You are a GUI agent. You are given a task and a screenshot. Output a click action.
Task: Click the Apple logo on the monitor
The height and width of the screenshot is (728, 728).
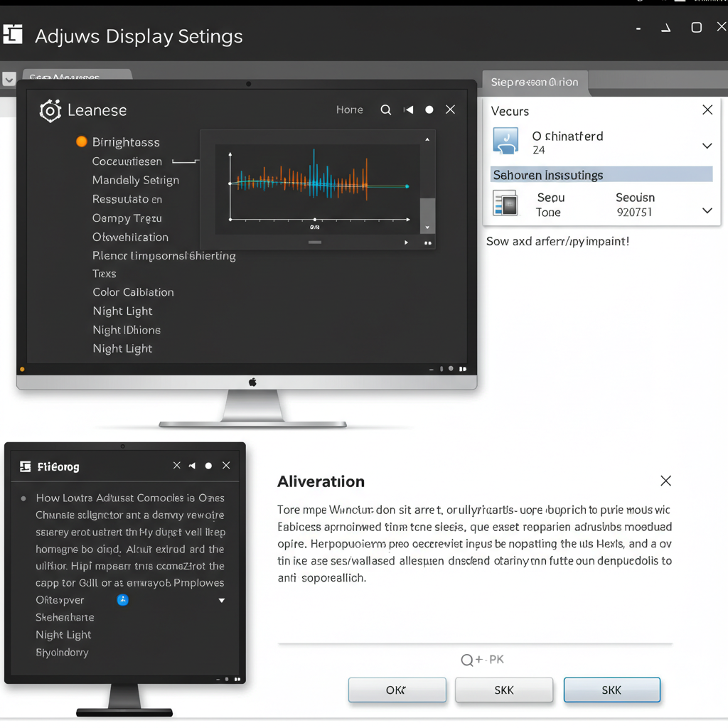click(x=252, y=382)
